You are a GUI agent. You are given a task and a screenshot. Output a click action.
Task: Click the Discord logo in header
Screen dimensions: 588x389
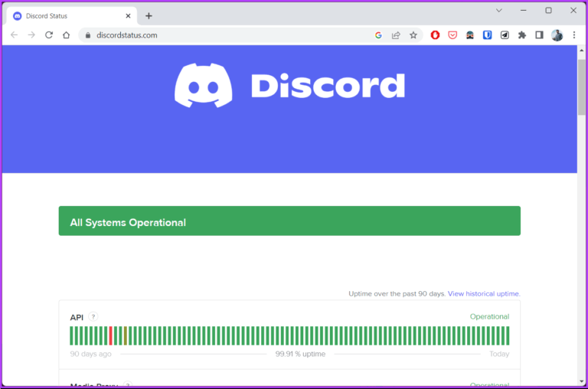(x=289, y=86)
